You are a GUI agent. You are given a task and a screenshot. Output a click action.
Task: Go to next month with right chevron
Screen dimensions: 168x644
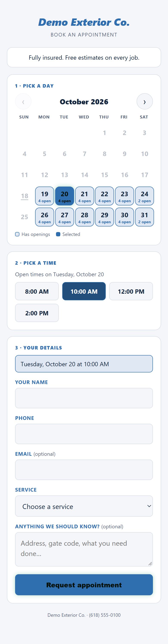tap(145, 102)
